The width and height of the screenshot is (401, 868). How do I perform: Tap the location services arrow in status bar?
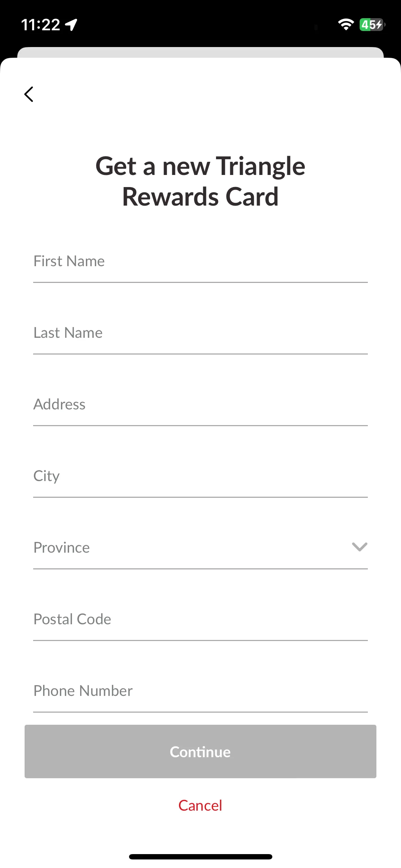coord(71,25)
